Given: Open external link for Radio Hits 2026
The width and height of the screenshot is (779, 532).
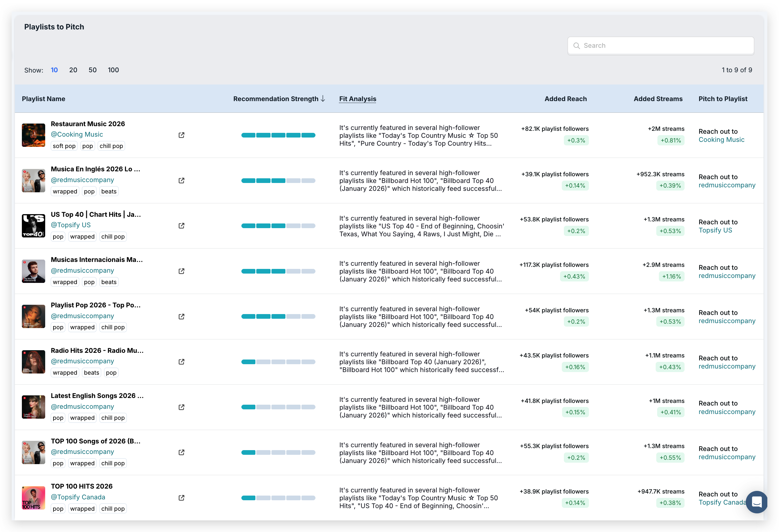Looking at the screenshot, I should pyautogui.click(x=181, y=362).
